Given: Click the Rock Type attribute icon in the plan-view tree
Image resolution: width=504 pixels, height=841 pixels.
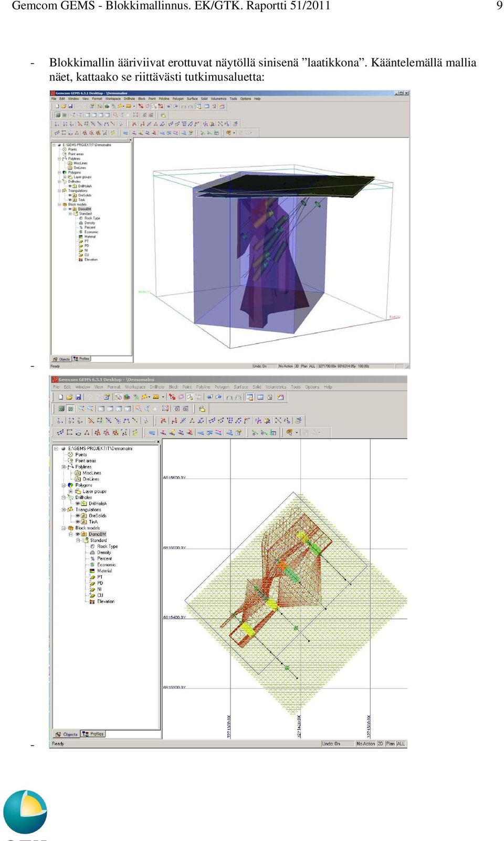Looking at the screenshot, I should pos(92,546).
